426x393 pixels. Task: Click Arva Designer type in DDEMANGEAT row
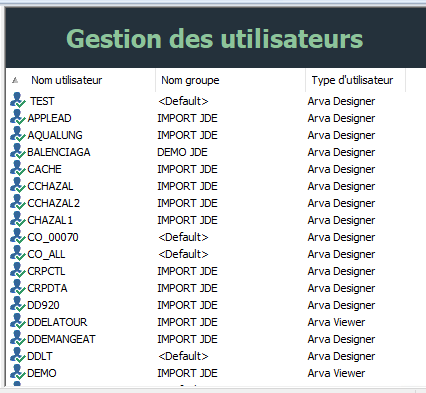pyautogui.click(x=341, y=339)
